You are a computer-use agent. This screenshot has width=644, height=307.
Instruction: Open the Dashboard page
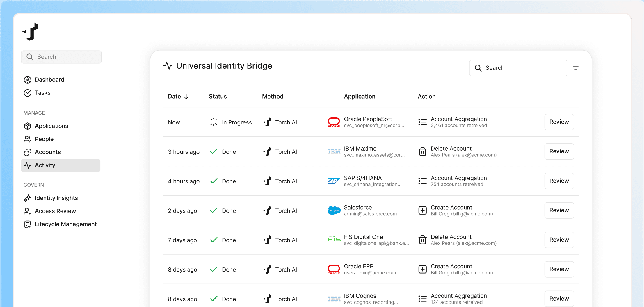click(49, 80)
